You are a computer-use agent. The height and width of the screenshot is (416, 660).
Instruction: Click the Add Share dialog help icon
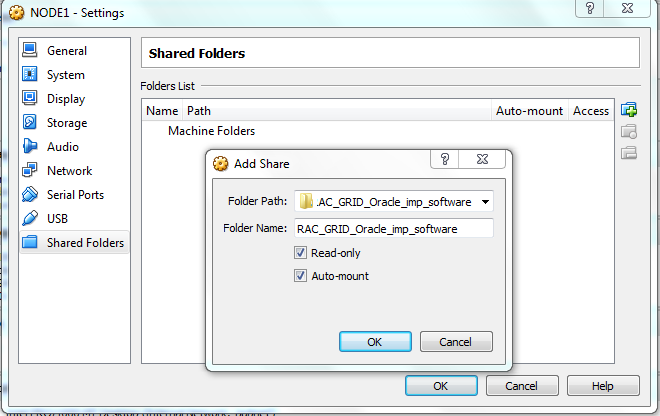pyautogui.click(x=444, y=159)
